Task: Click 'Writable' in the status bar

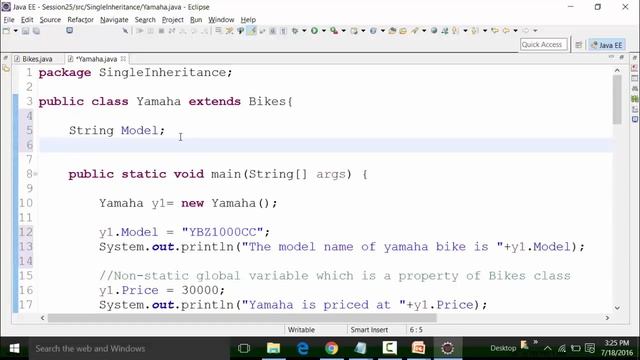Action: click(301, 330)
